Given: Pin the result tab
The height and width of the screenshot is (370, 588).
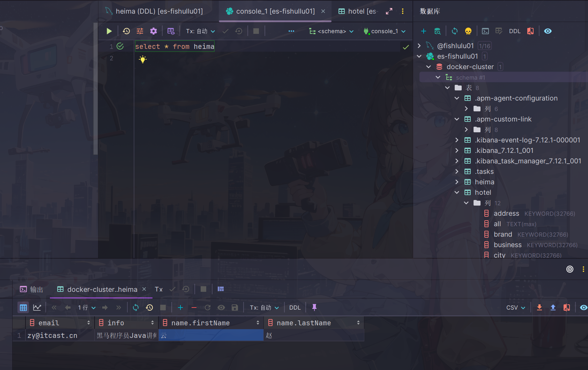Looking at the screenshot, I should 314,308.
